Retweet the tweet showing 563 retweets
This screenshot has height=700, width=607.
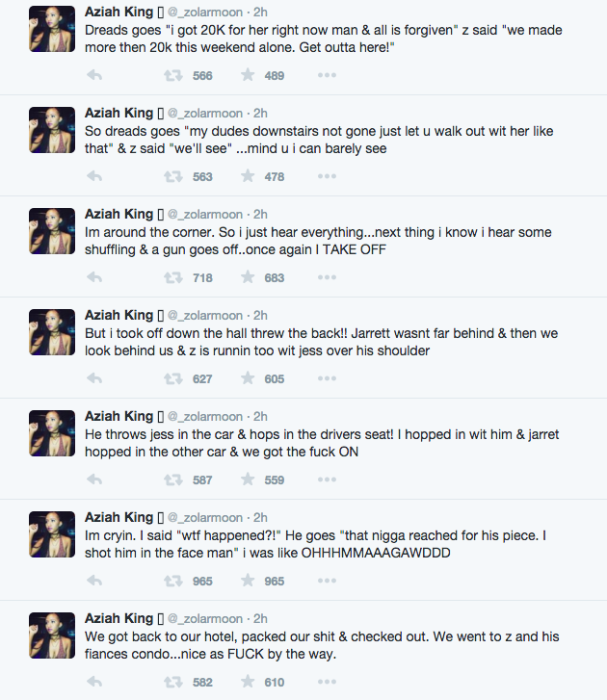click(x=172, y=176)
